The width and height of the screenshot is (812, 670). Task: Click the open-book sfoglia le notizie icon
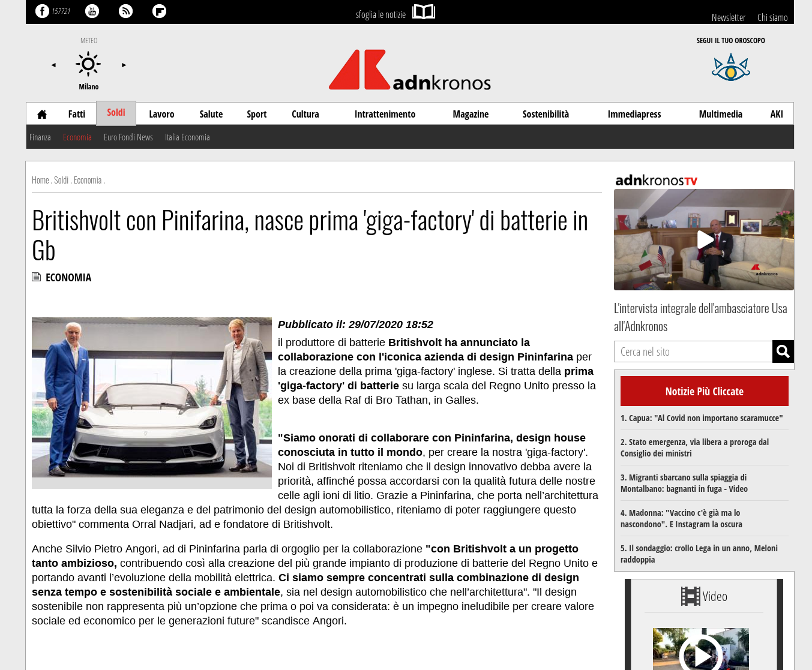coord(424,12)
